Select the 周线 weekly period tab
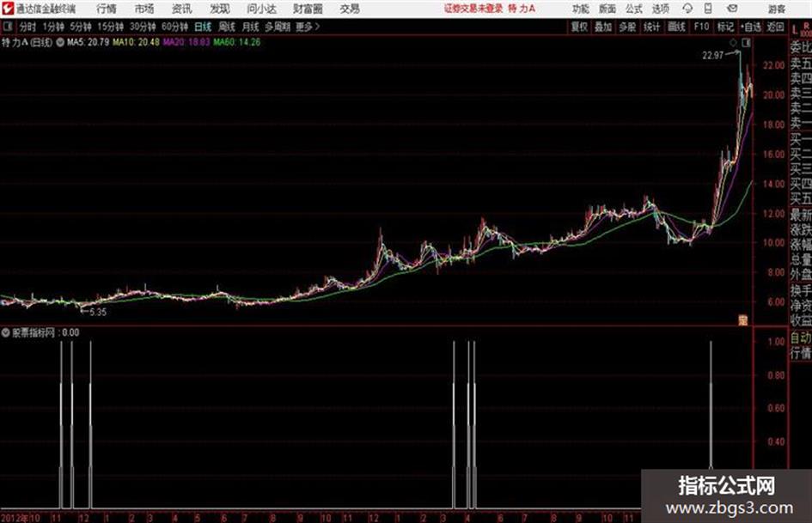Viewport: 812px width, 523px height. pyautogui.click(x=227, y=27)
